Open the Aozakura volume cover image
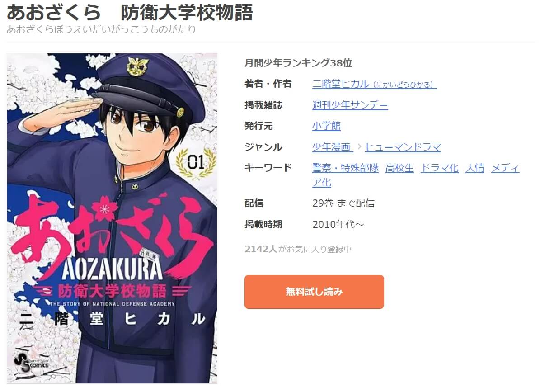The height and width of the screenshot is (392, 545). [112, 218]
